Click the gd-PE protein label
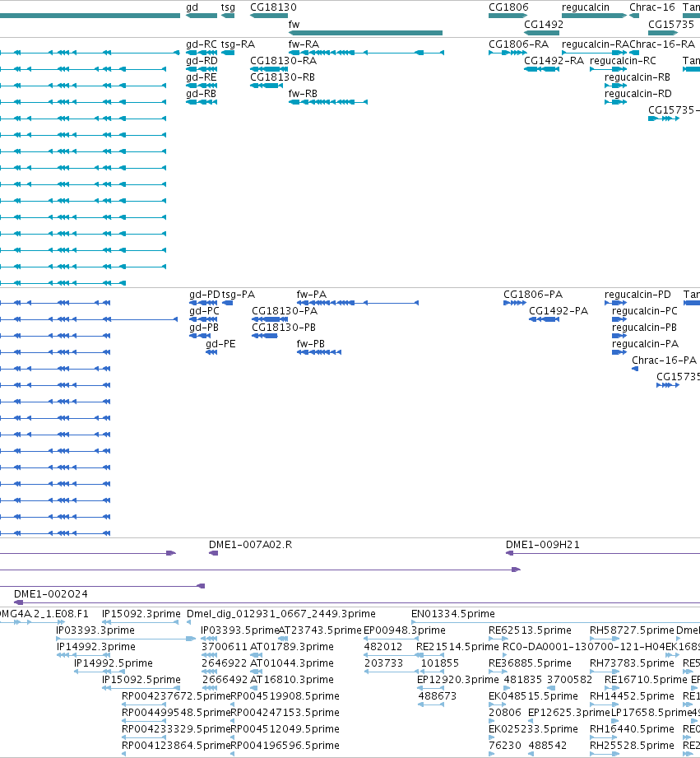The width and height of the screenshot is (700, 758). (x=220, y=344)
